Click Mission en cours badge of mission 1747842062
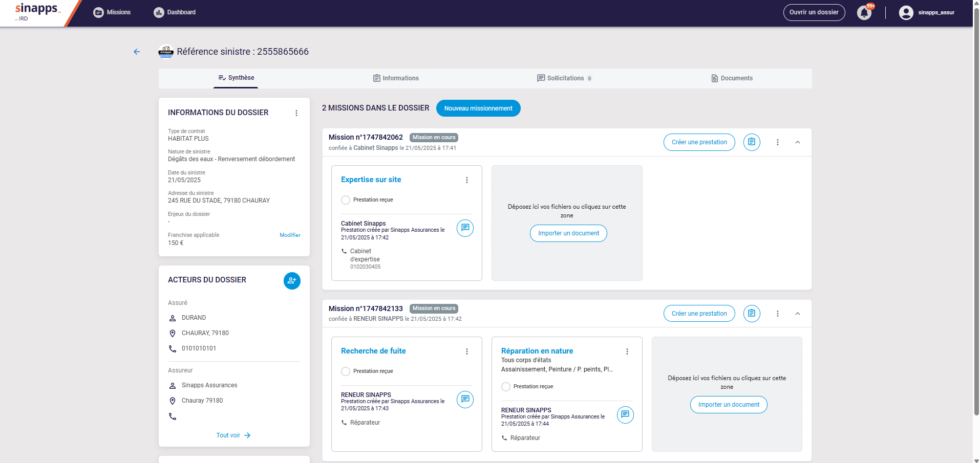This screenshot has height=463, width=980. click(x=434, y=138)
